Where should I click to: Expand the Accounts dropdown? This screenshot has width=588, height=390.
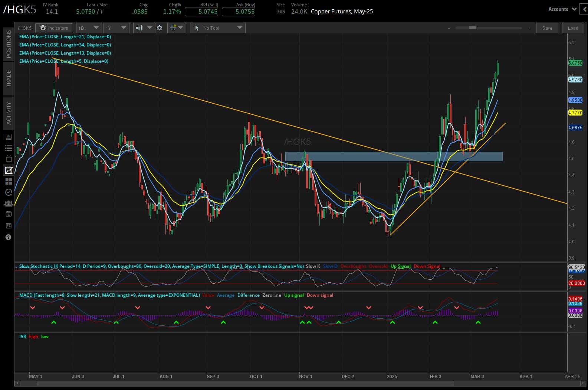point(562,9)
